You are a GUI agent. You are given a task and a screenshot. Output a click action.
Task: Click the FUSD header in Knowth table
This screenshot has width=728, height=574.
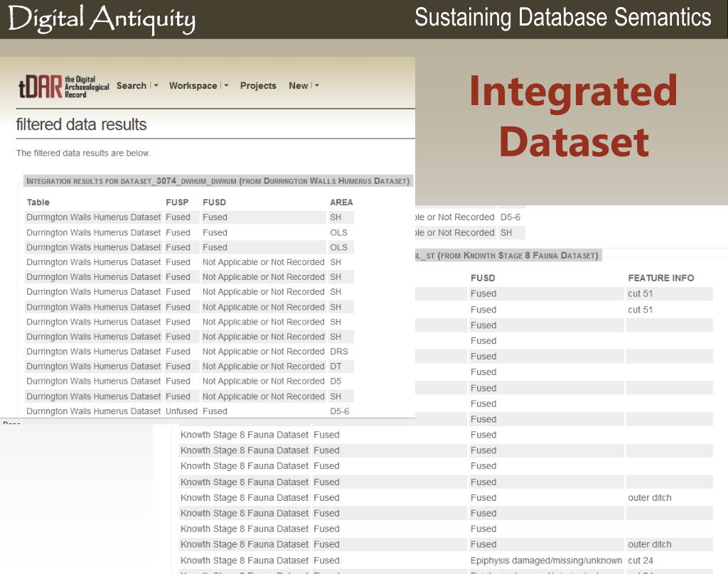(x=483, y=278)
